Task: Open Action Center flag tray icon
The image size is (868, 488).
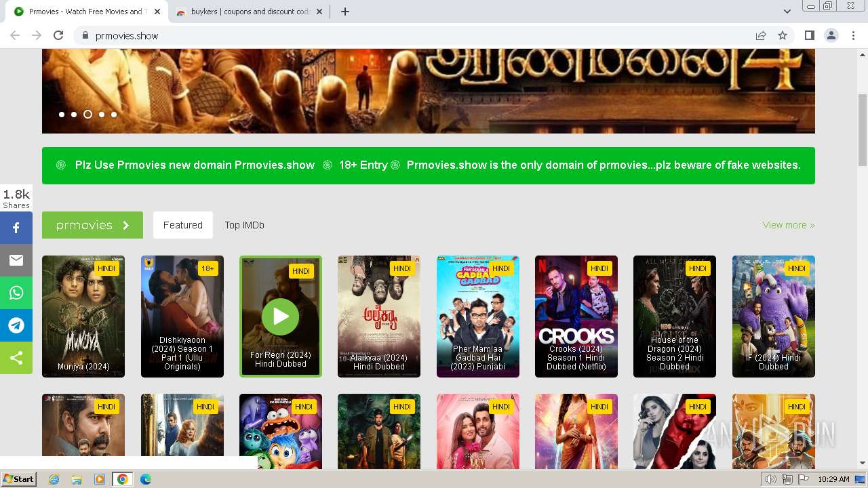Action: (x=804, y=479)
